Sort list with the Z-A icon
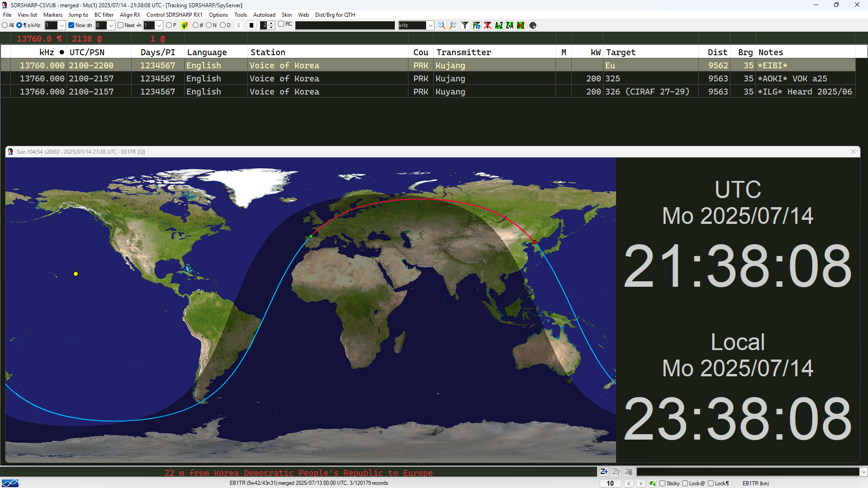The width and height of the screenshot is (868, 488). click(510, 25)
